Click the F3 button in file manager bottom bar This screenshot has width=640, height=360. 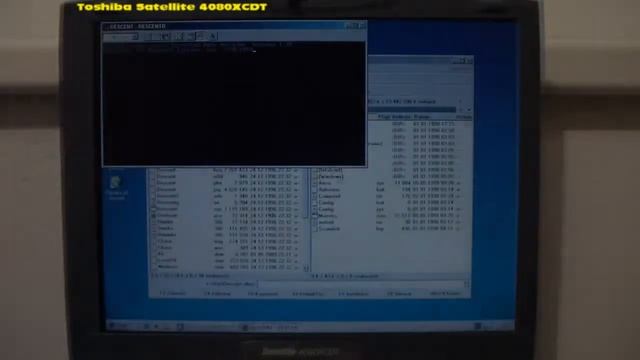pos(172,293)
